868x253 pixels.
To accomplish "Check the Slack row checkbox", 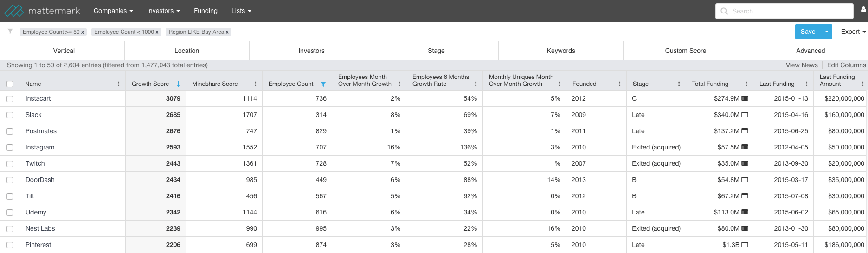I will click(10, 115).
